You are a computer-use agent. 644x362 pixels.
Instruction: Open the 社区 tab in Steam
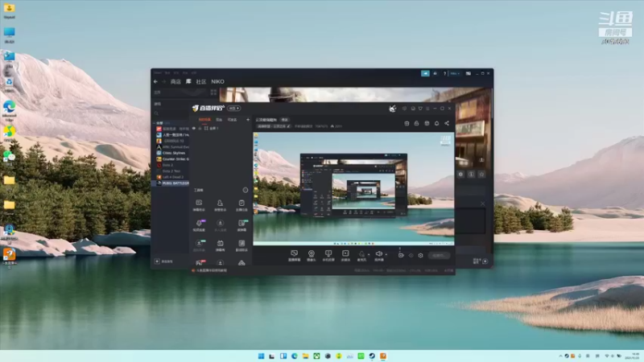pyautogui.click(x=200, y=82)
